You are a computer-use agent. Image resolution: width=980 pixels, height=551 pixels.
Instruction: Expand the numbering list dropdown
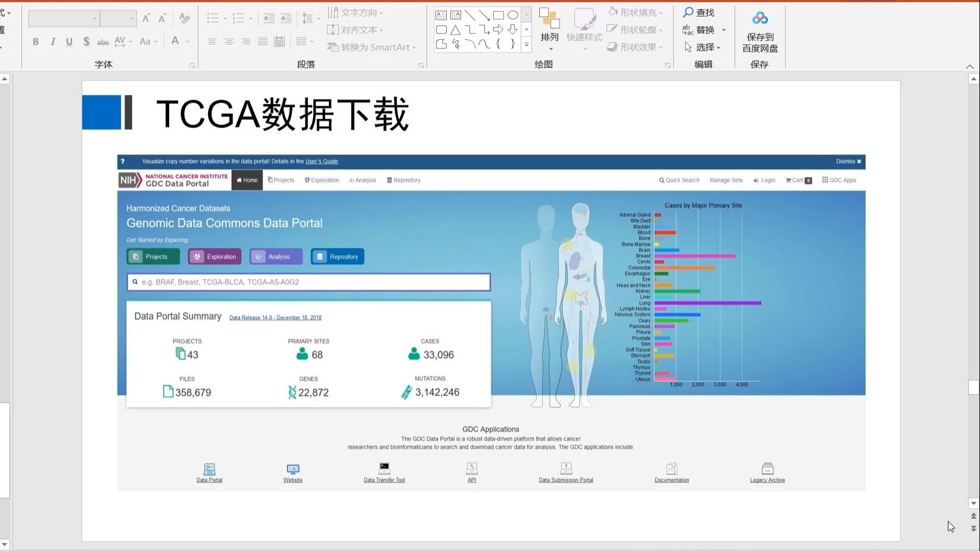[250, 18]
